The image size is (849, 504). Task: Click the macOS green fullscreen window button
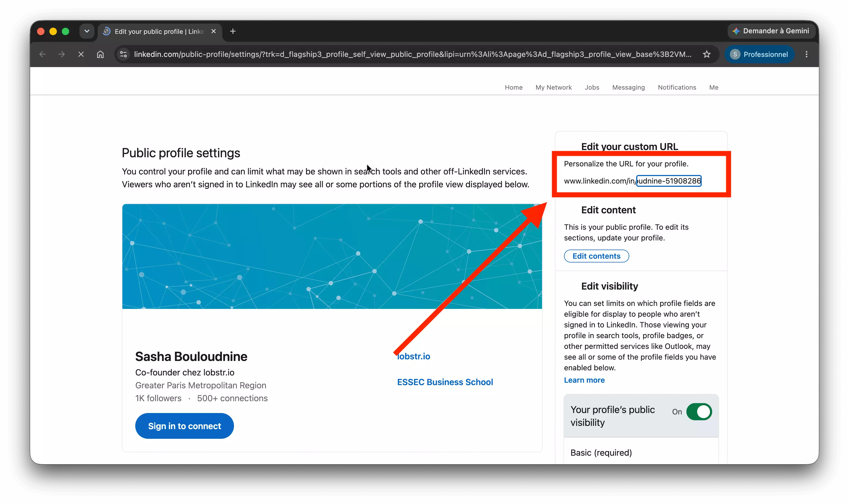(65, 31)
